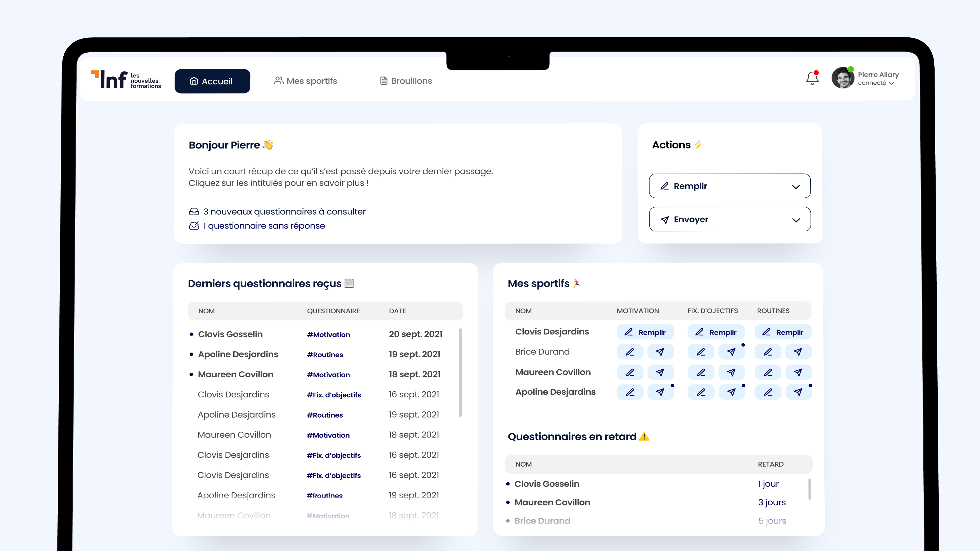Click Clovis Desjardins name in Mes sportifs
This screenshot has height=551, width=980.
click(x=552, y=332)
